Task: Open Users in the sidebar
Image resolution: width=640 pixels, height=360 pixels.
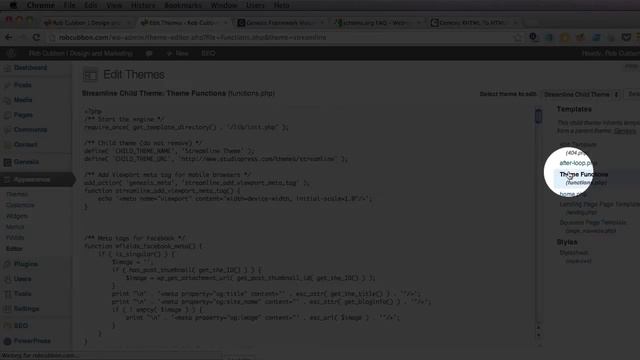Action: pos(22,279)
